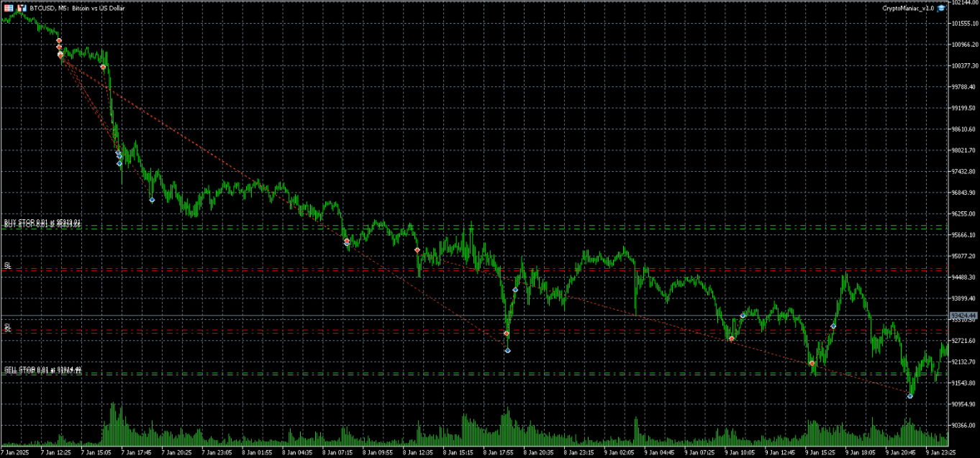980x458 pixels.
Task: Open the Depth of Market icon
Action: point(22,8)
